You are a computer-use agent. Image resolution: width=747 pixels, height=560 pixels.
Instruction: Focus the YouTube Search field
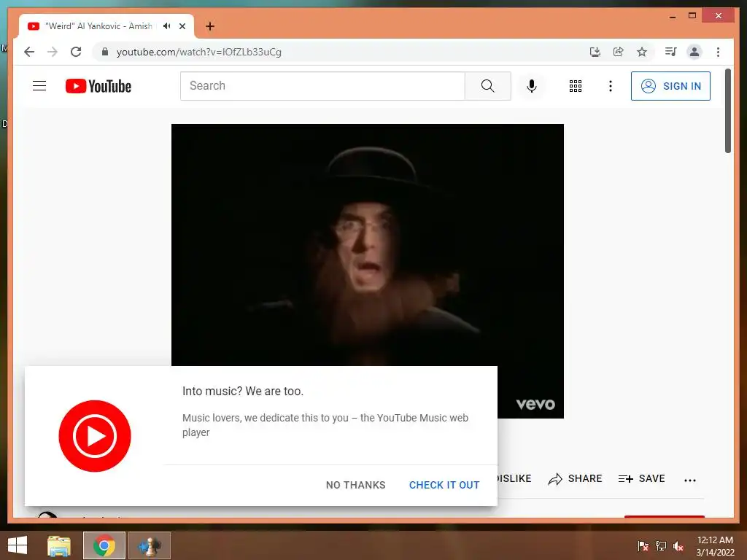tap(322, 86)
